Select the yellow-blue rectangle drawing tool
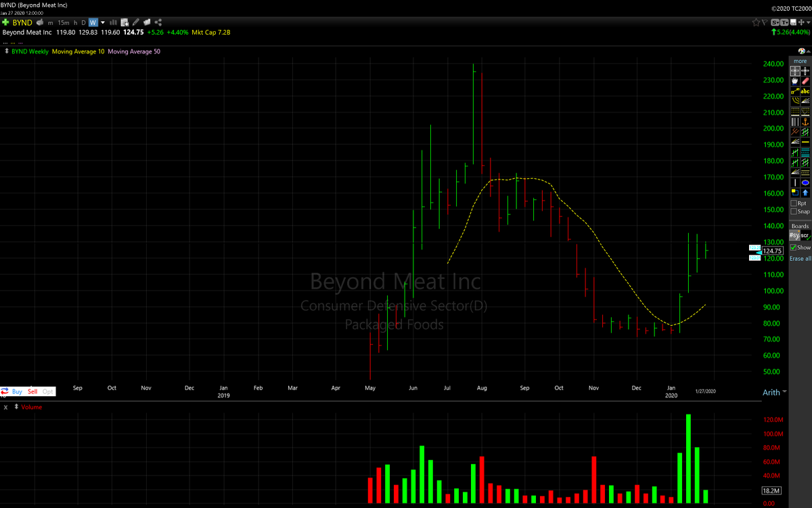 coord(795,192)
